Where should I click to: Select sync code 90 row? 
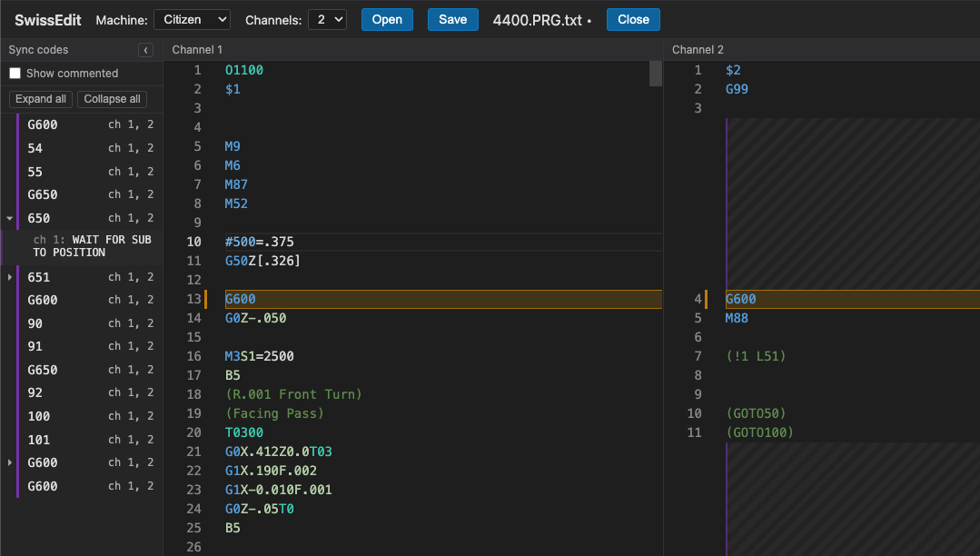(89, 323)
